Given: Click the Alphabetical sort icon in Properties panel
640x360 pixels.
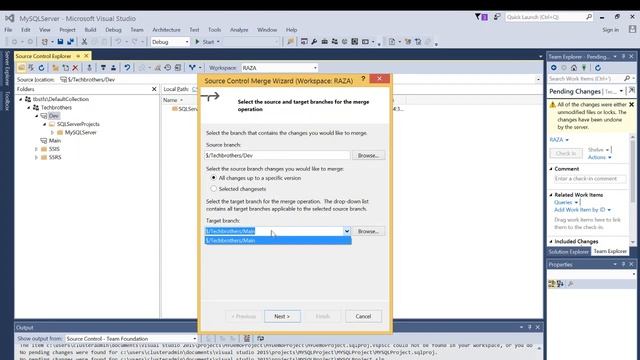Looking at the screenshot, I should pos(560,283).
